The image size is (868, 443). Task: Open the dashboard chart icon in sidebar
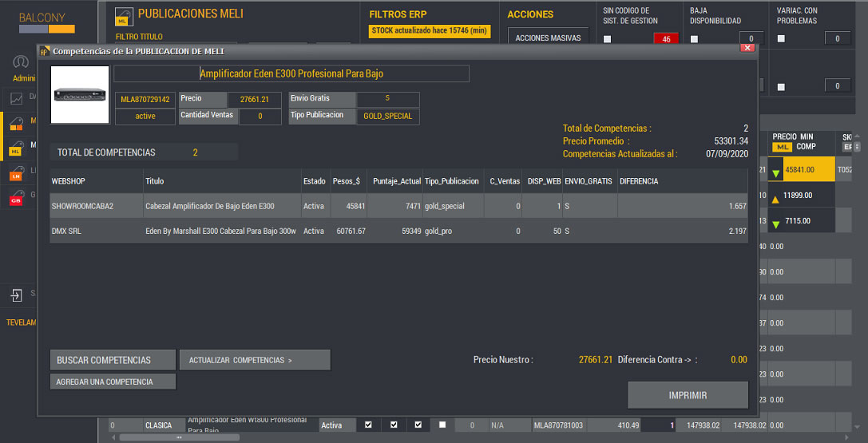pyautogui.click(x=16, y=99)
